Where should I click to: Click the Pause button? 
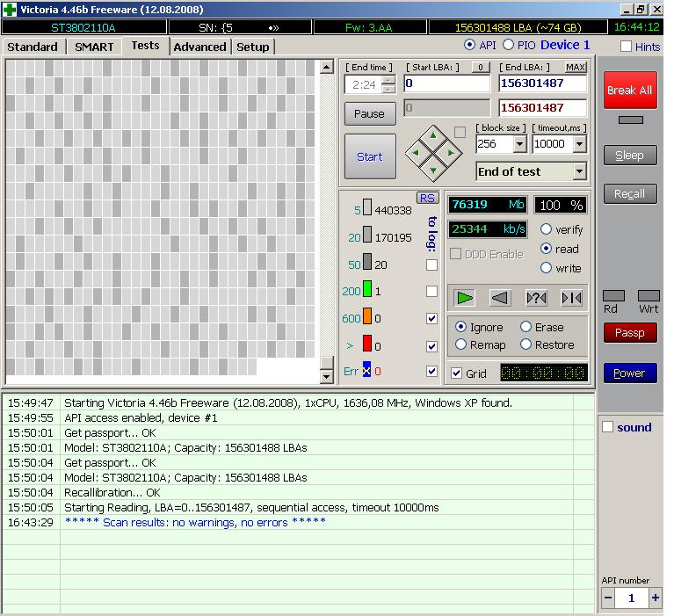(x=370, y=114)
